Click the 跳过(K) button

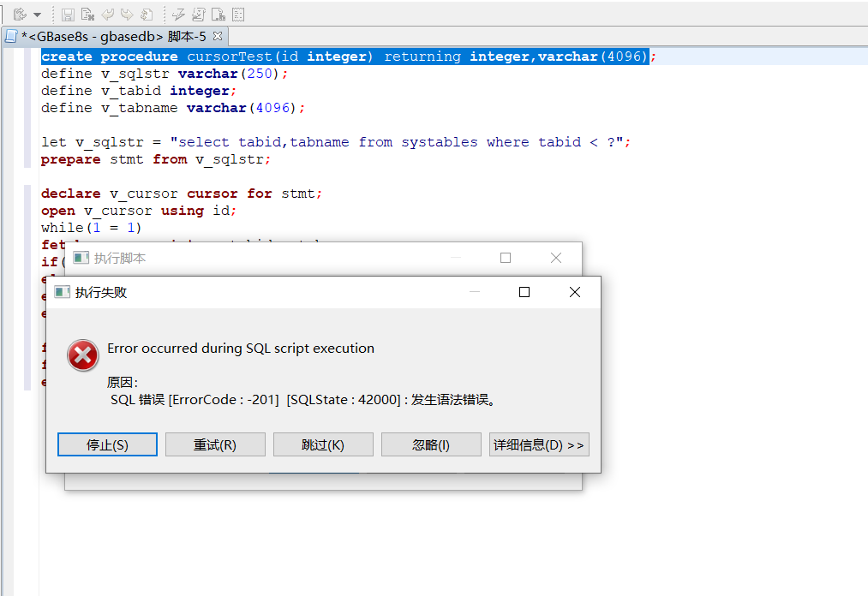coord(323,445)
